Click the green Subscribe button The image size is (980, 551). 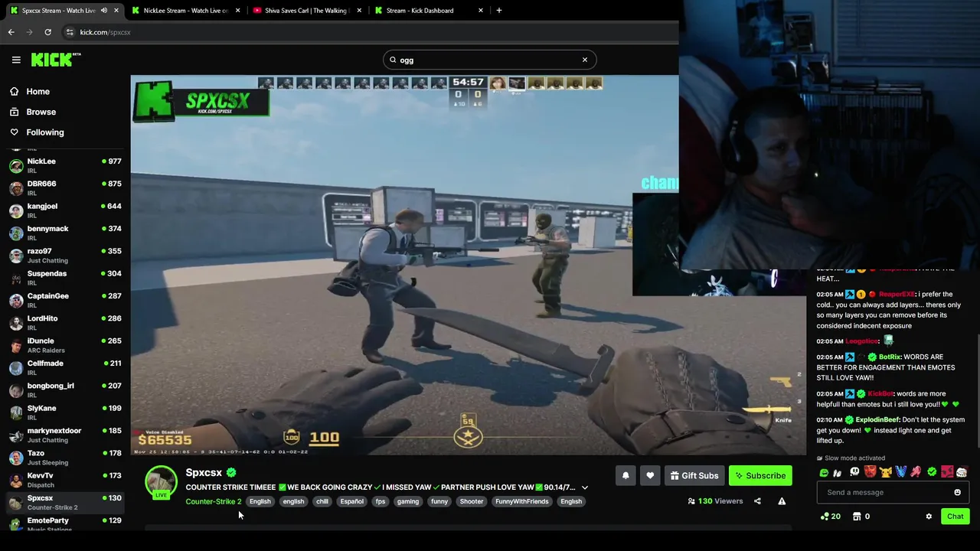(x=760, y=476)
